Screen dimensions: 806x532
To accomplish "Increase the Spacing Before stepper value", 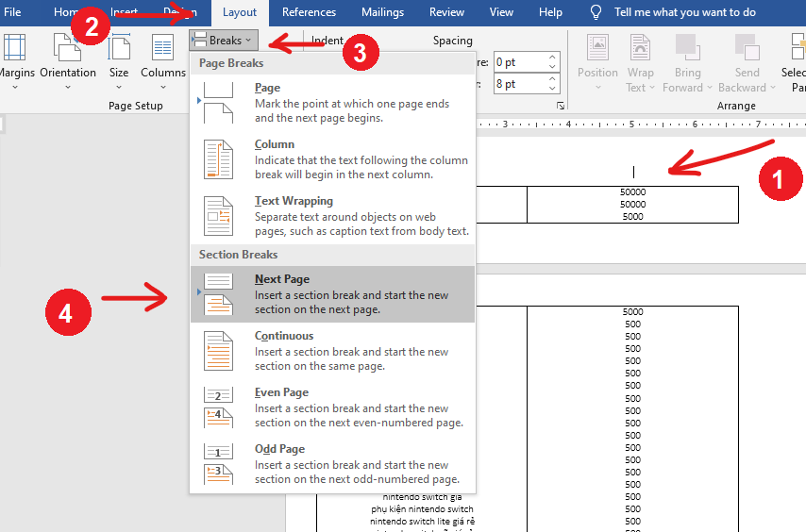I will [551, 58].
